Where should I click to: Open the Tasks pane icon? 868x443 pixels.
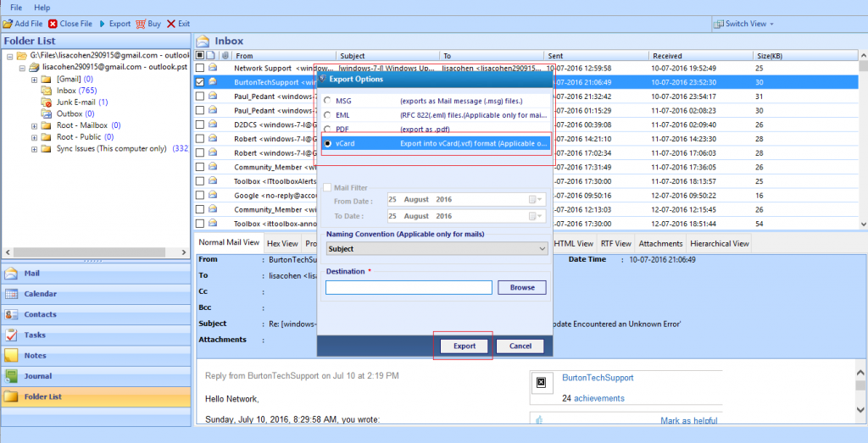10,335
